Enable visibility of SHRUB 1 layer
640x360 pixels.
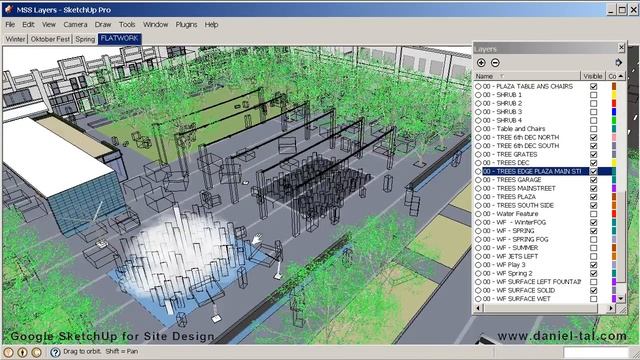click(x=593, y=95)
